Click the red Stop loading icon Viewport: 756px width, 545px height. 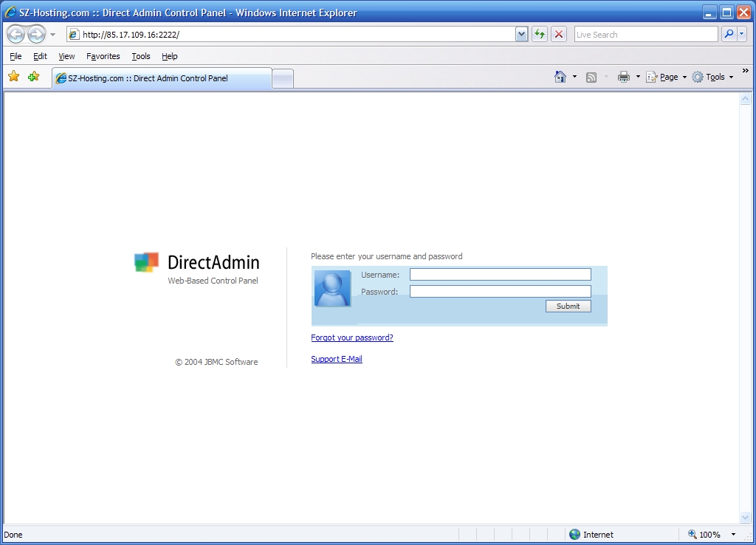point(559,34)
